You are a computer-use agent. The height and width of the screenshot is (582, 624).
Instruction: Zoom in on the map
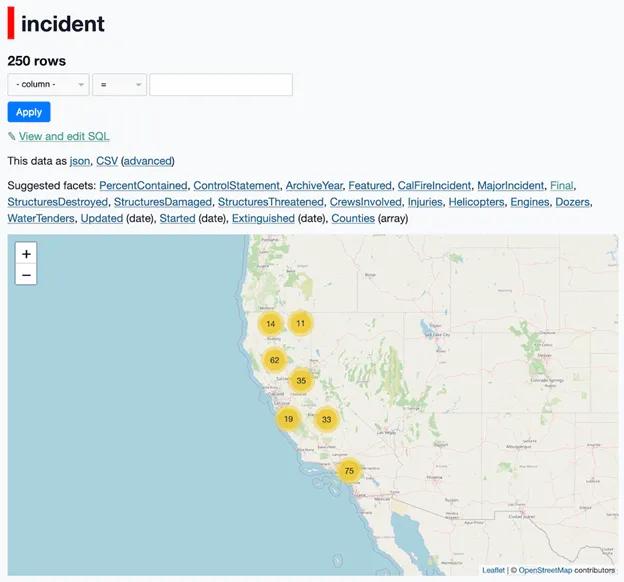(26, 254)
